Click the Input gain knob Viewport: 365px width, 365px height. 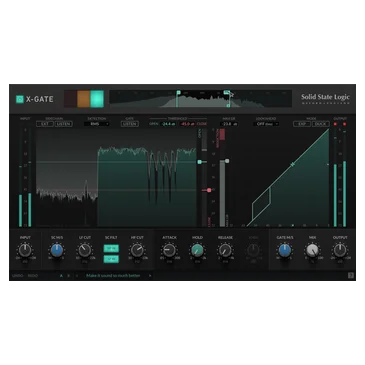[25, 250]
